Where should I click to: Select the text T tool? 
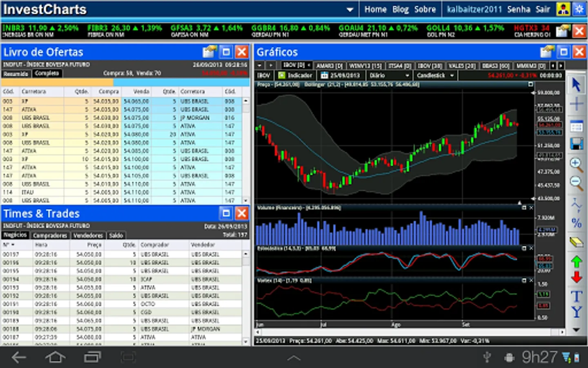click(x=576, y=296)
